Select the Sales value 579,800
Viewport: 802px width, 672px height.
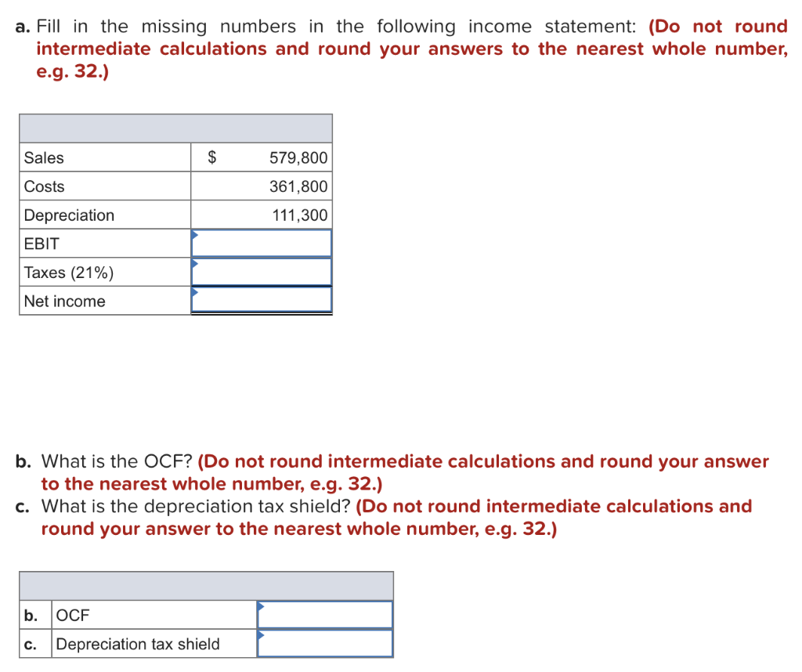[x=298, y=157]
